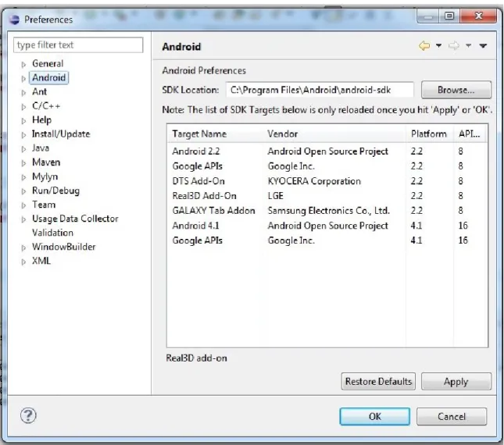Screen dimensions: 504x445
Task: Select Java preferences category
Action: tap(41, 148)
